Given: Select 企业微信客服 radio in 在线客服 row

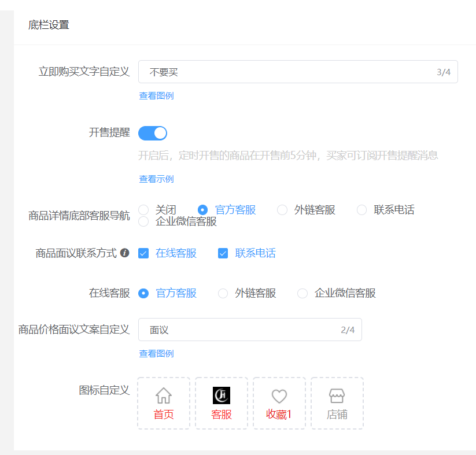Looking at the screenshot, I should (302, 294).
